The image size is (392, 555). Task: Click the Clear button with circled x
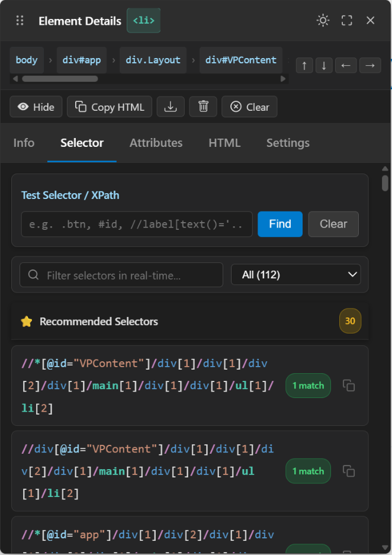point(249,107)
